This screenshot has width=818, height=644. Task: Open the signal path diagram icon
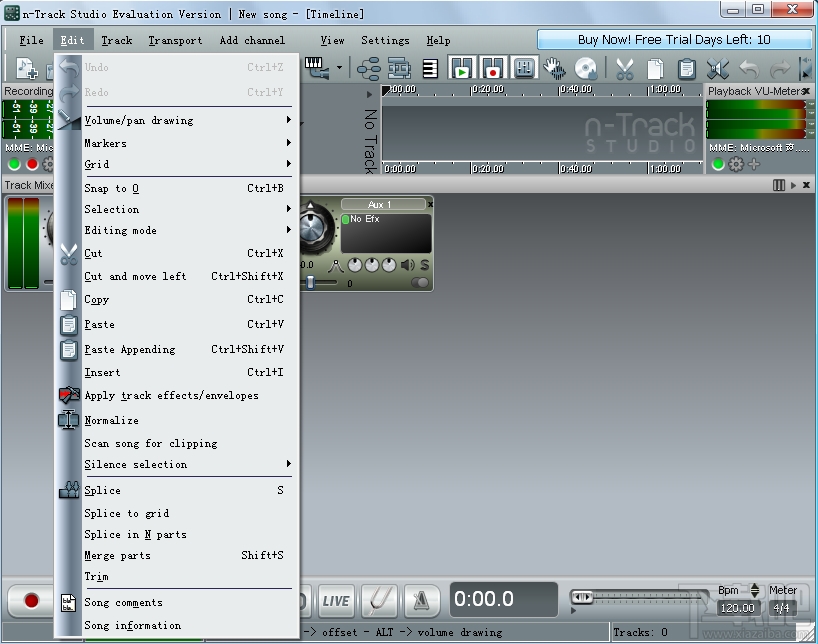click(368, 68)
